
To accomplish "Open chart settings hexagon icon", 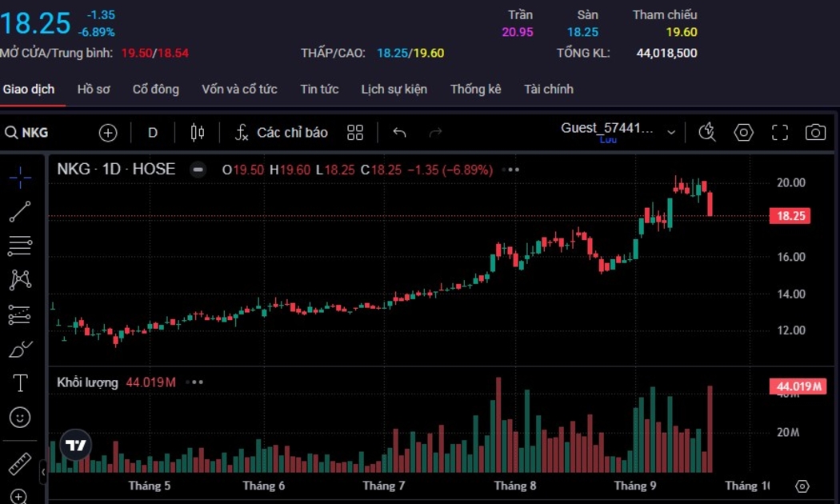I will (744, 133).
